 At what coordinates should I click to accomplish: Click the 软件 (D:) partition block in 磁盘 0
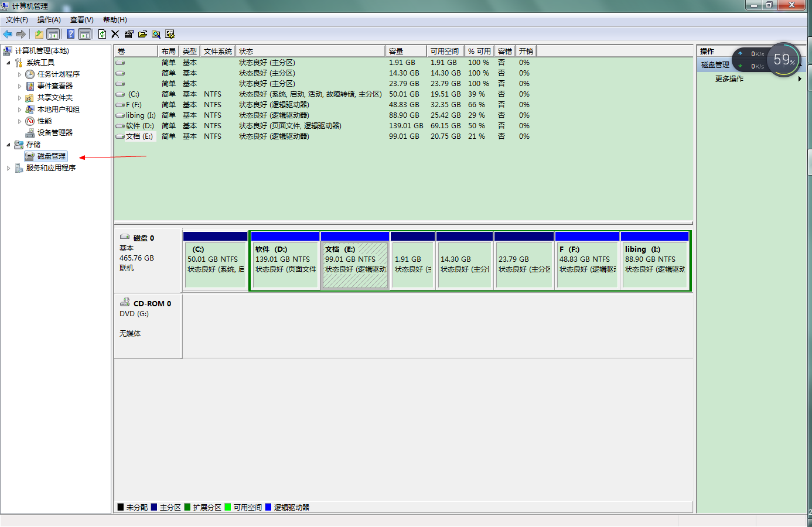tap(285, 261)
